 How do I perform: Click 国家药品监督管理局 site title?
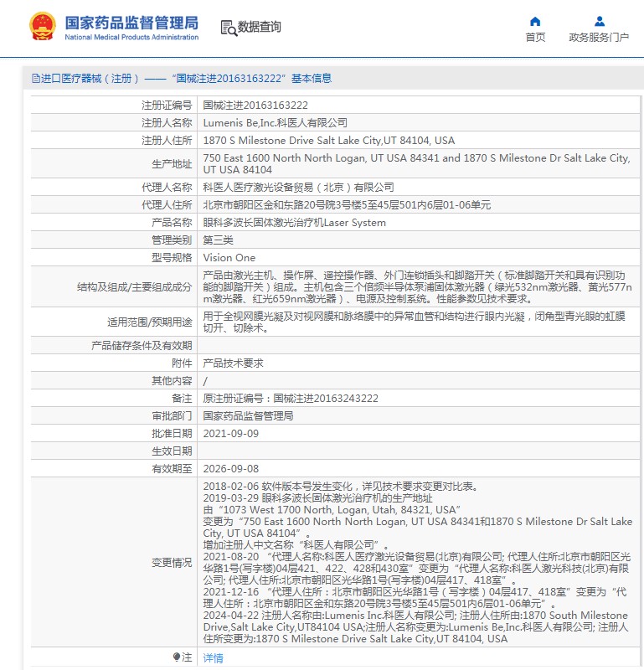pyautogui.click(x=131, y=23)
